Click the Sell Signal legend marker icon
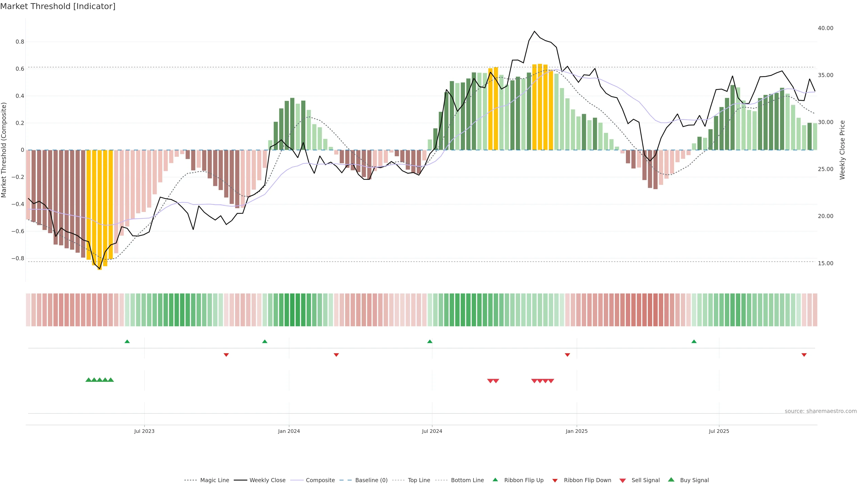The image size is (868, 488). 623,481
